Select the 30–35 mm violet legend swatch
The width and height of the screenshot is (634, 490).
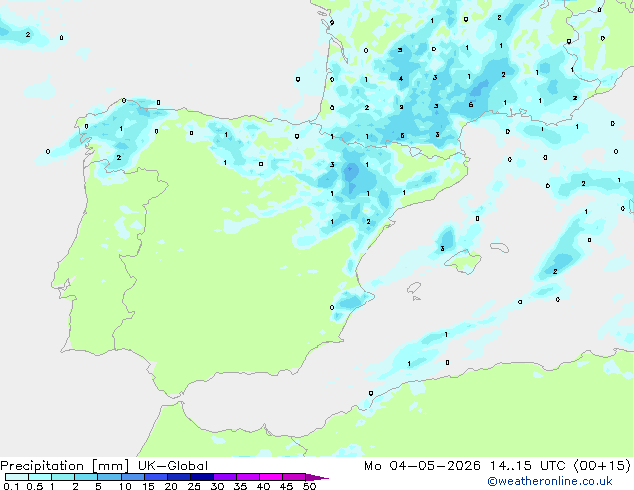pyautogui.click(x=225, y=477)
